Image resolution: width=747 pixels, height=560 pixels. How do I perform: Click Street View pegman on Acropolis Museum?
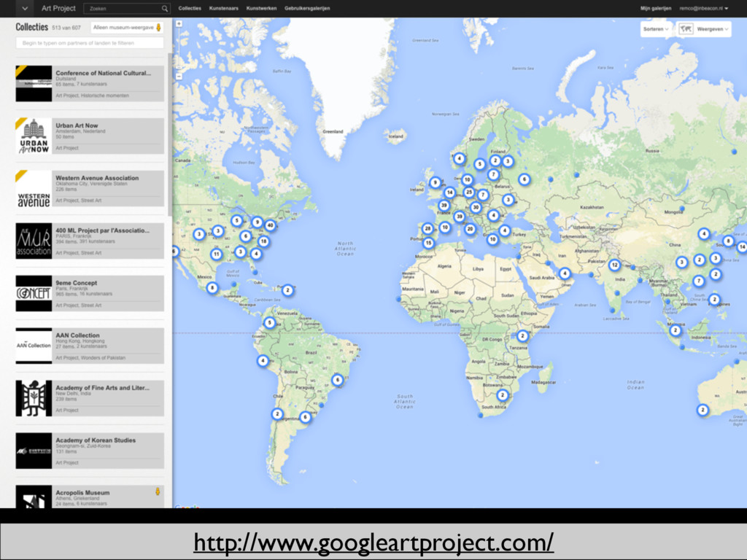[x=158, y=491]
